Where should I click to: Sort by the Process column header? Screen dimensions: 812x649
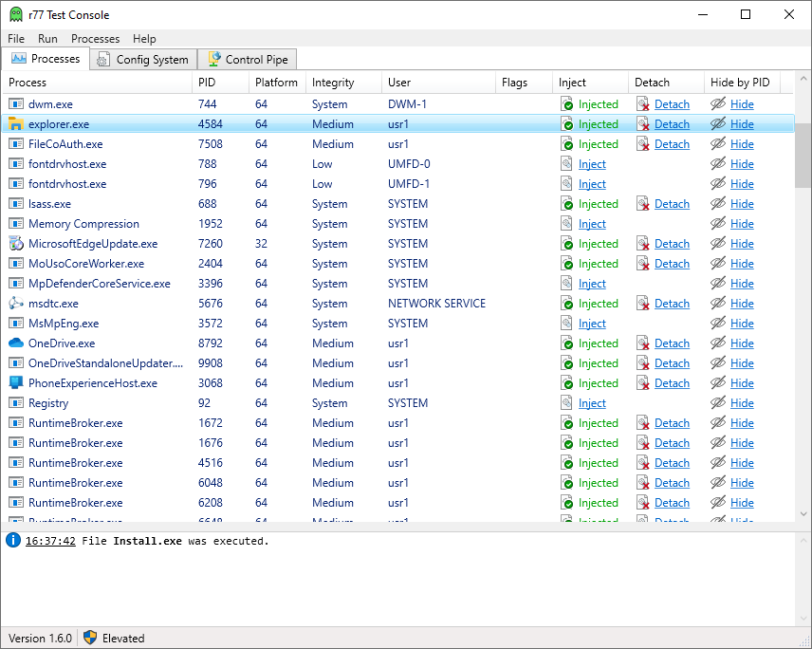point(98,83)
